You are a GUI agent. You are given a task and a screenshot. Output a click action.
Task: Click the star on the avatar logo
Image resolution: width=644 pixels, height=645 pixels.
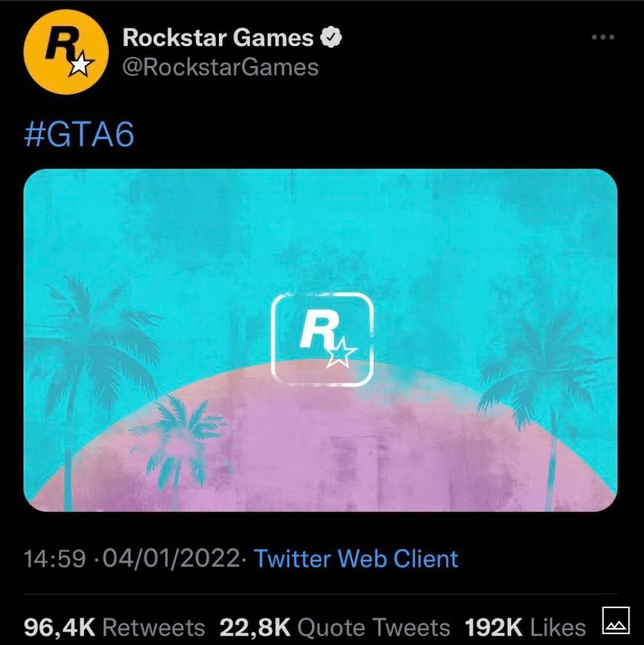pyautogui.click(x=81, y=65)
